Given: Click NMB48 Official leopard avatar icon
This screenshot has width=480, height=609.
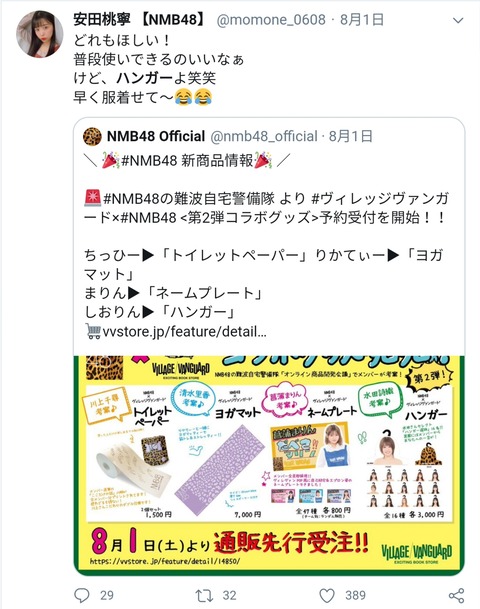Looking at the screenshot, I should (92, 136).
